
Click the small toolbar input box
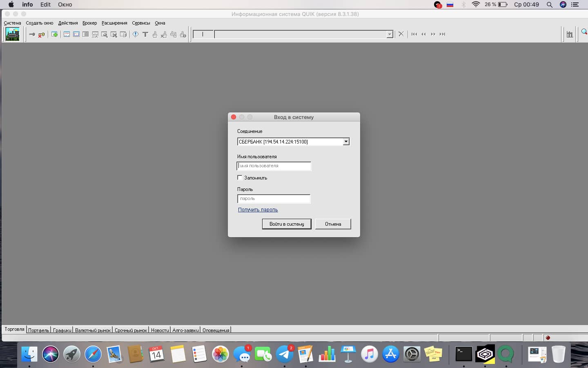(x=203, y=34)
